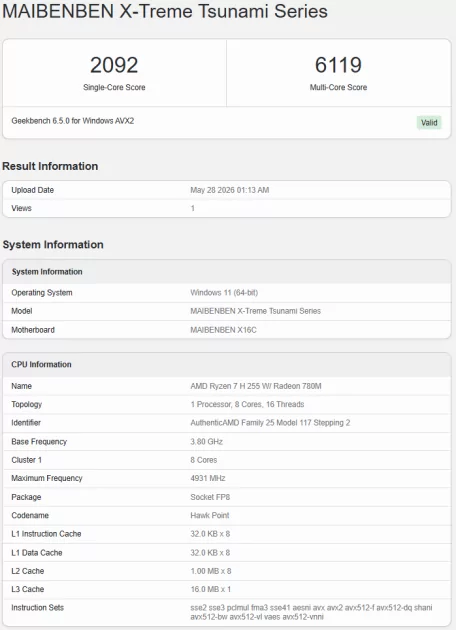Click the Instruction Sets list text
The height and width of the screenshot is (630, 456).
311,612
